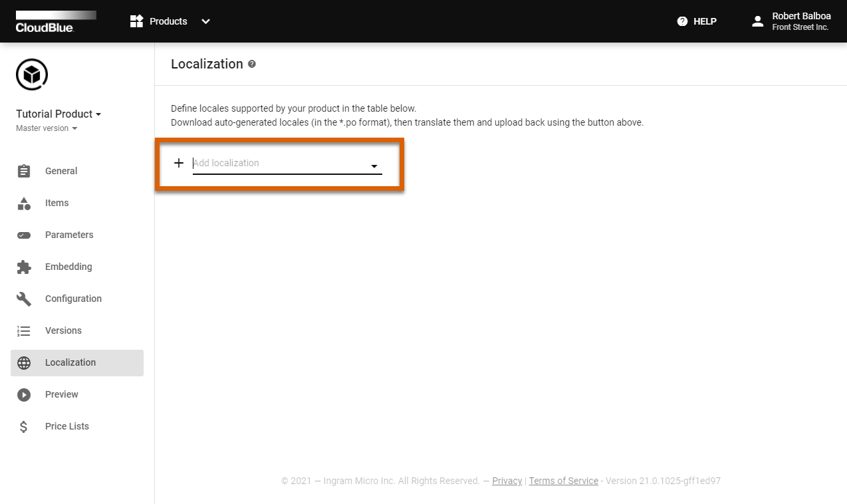
Task: Click the Localization help question mark
Action: (x=251, y=64)
